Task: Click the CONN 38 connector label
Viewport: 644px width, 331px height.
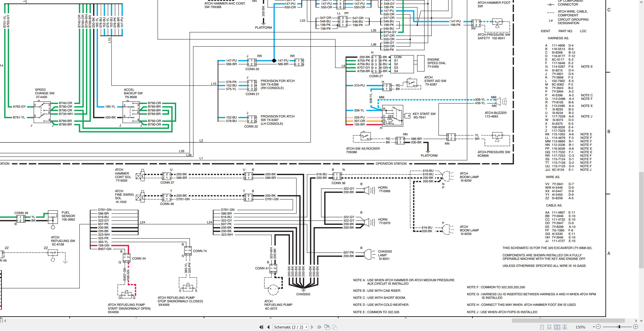Action: click(338, 183)
